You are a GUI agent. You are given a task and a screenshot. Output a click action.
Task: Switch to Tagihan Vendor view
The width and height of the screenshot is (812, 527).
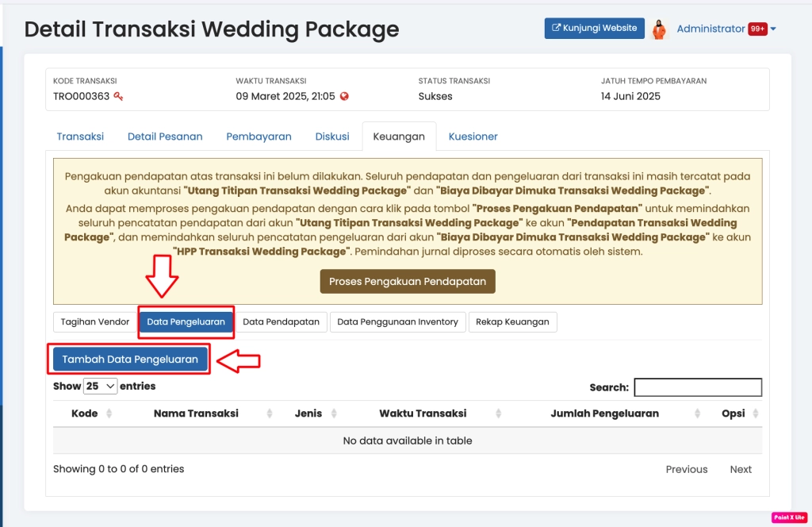95,322
